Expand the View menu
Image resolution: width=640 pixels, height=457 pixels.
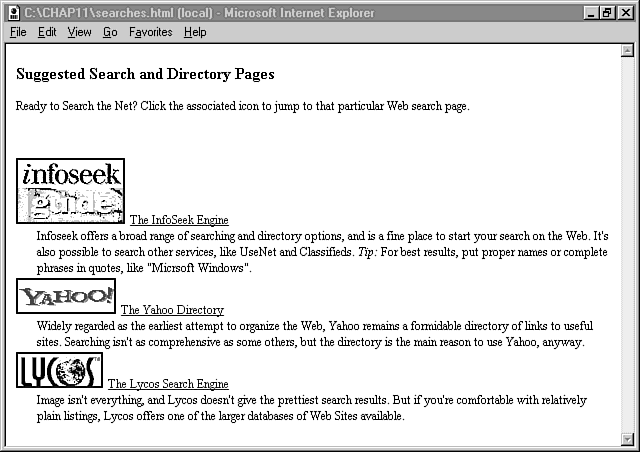click(x=79, y=32)
